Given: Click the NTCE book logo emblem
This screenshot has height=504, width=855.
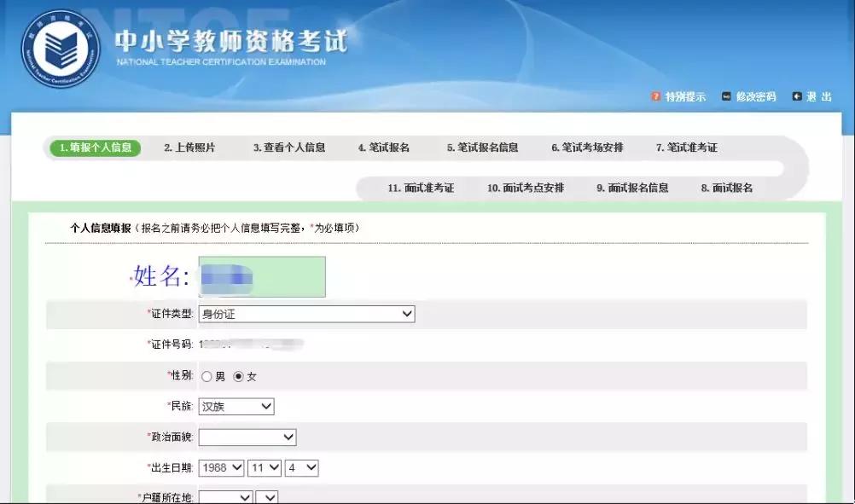Looking at the screenshot, I should click(x=59, y=48).
